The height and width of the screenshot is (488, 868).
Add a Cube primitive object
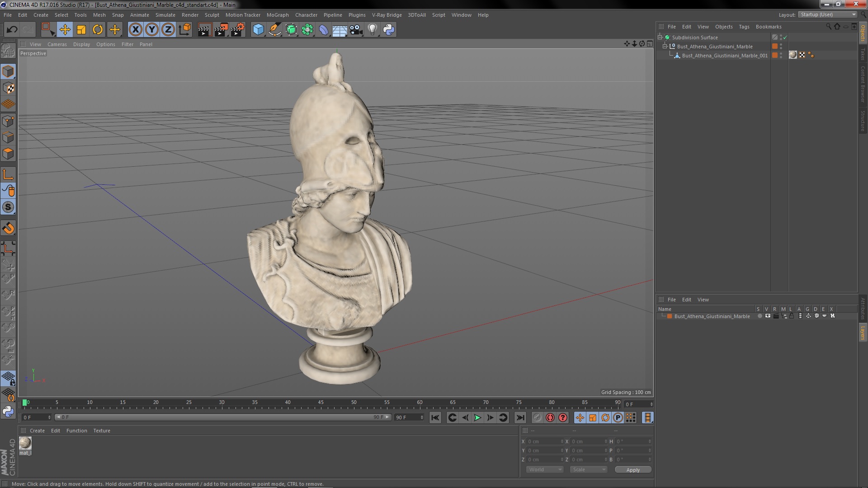(x=258, y=30)
